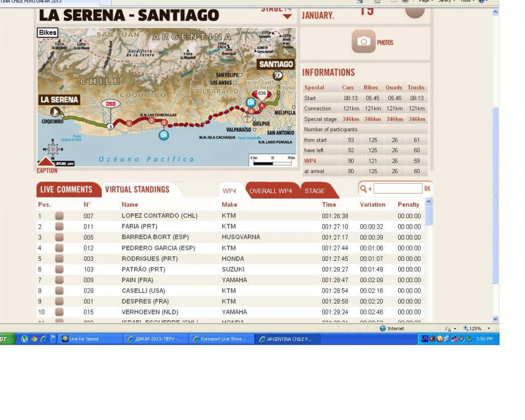
Task: Click the search magnifier icon
Action: (x=363, y=189)
